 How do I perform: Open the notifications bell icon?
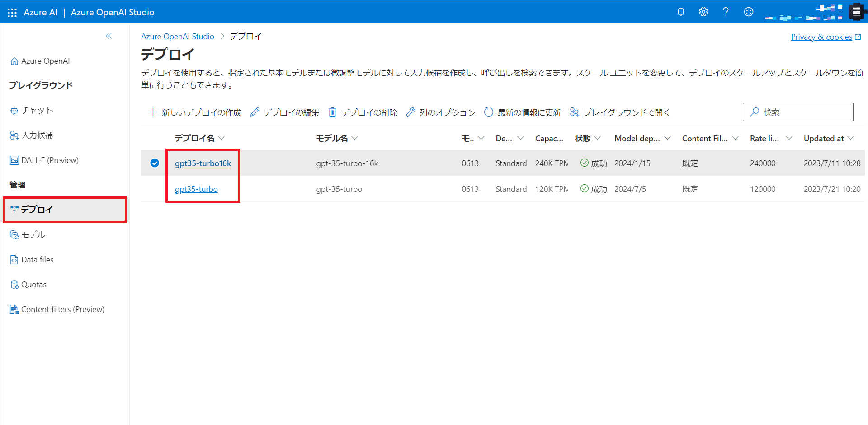click(680, 12)
